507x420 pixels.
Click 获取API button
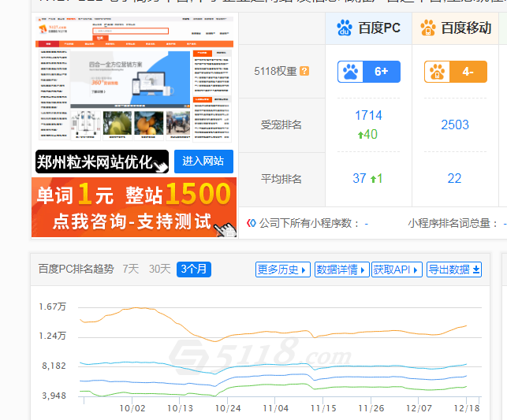point(397,269)
